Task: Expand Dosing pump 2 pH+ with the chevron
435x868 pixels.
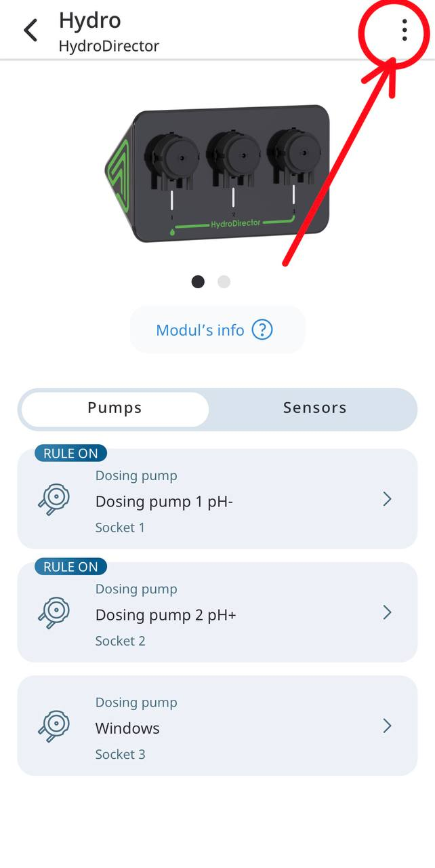Action: tap(388, 613)
